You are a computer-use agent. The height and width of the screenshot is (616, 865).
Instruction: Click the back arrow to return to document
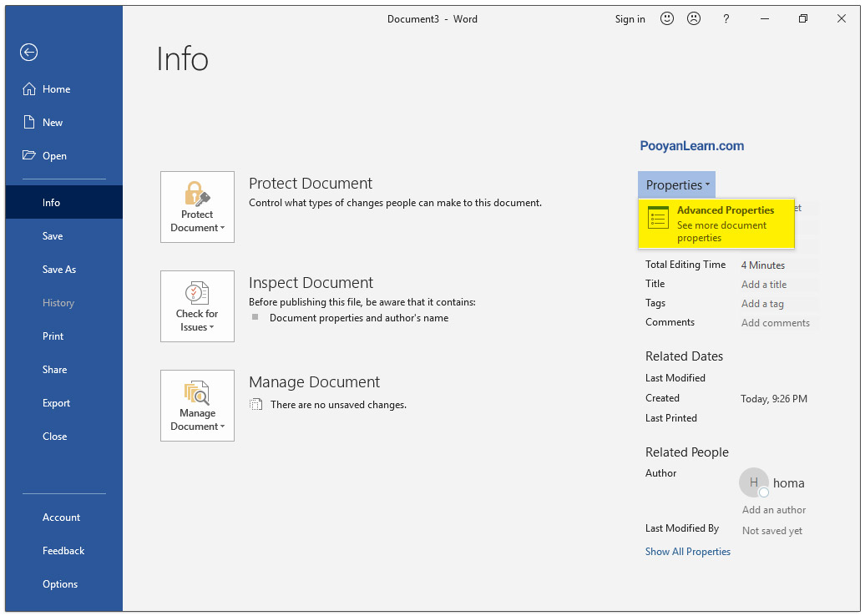click(29, 53)
